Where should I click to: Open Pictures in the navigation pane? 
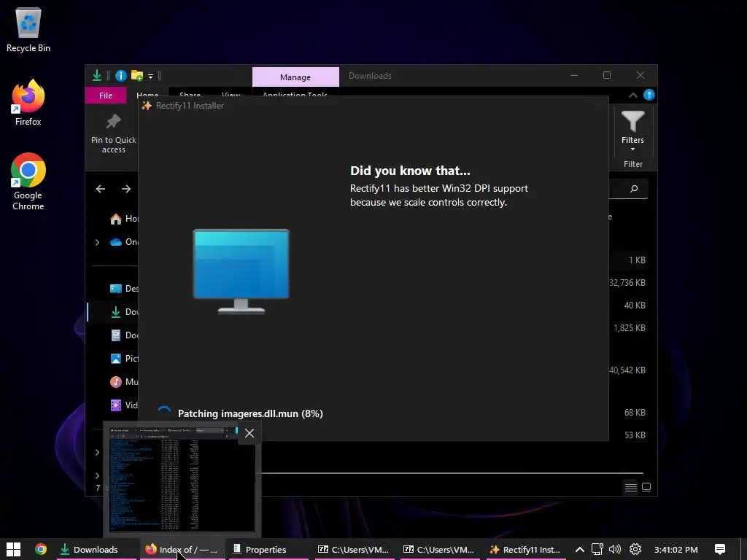click(124, 359)
